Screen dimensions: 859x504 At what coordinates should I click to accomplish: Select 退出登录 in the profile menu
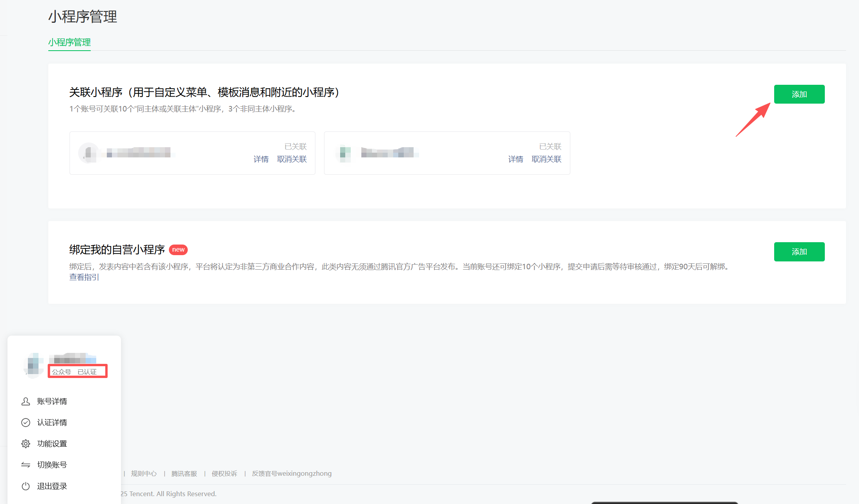click(x=52, y=486)
